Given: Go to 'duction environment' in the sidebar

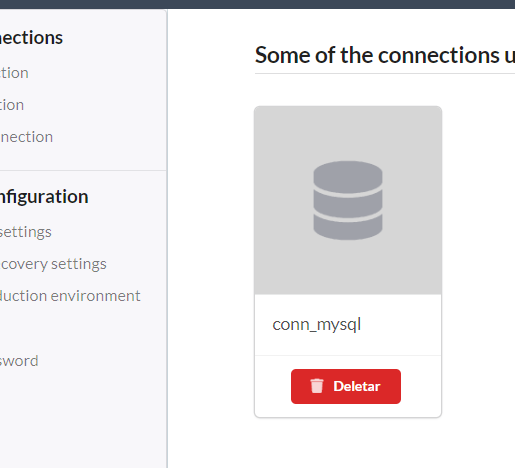Looking at the screenshot, I should [x=70, y=296].
